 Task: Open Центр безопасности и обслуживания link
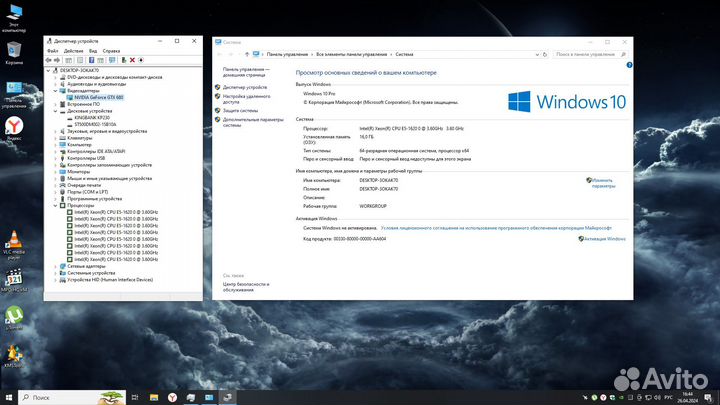[x=246, y=287]
